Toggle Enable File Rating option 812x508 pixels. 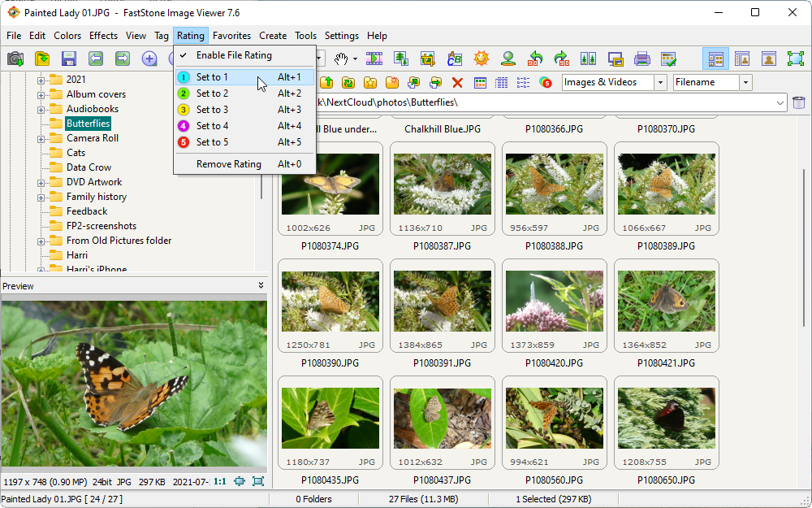(231, 57)
